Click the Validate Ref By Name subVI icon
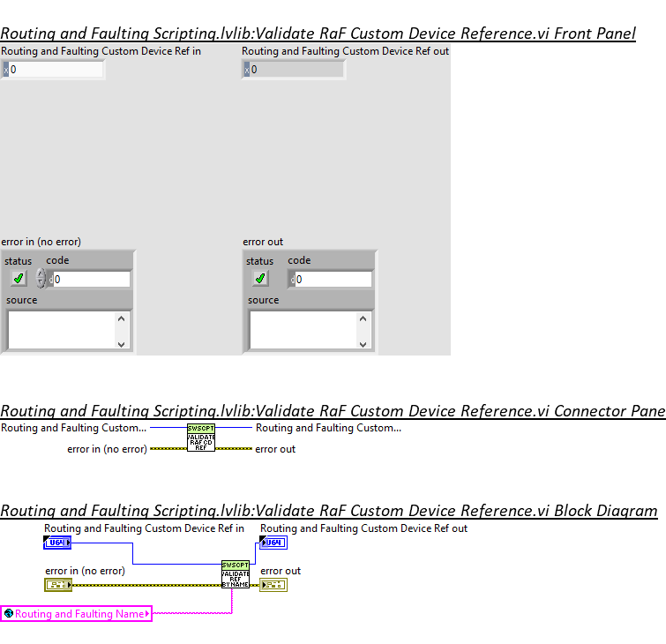This screenshot has width=666, height=644. [x=236, y=574]
